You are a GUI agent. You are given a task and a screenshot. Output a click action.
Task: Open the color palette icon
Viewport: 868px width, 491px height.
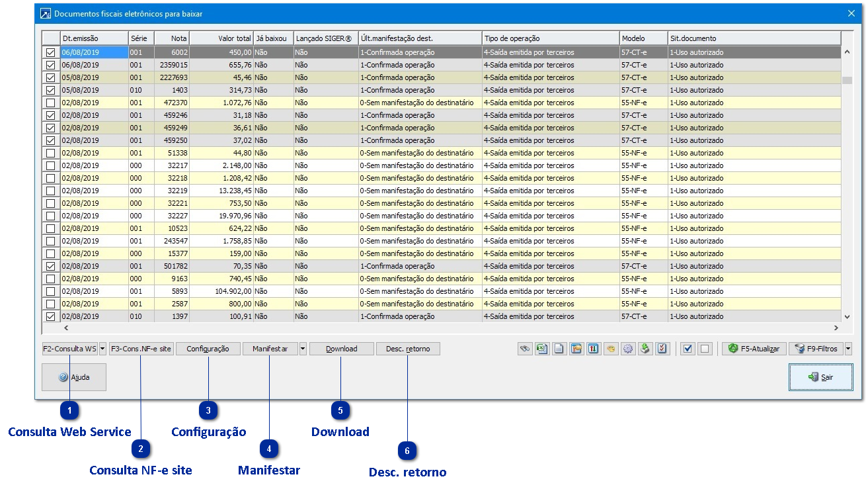[611, 349]
